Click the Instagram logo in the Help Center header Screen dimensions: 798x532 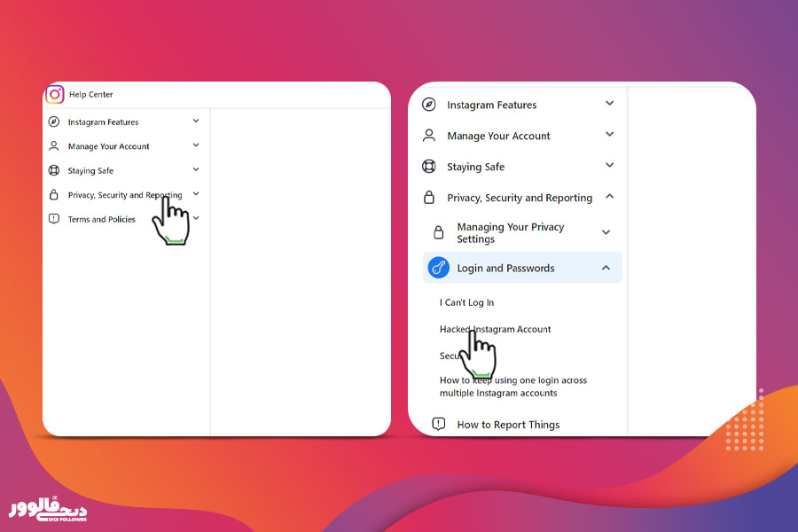[55, 94]
